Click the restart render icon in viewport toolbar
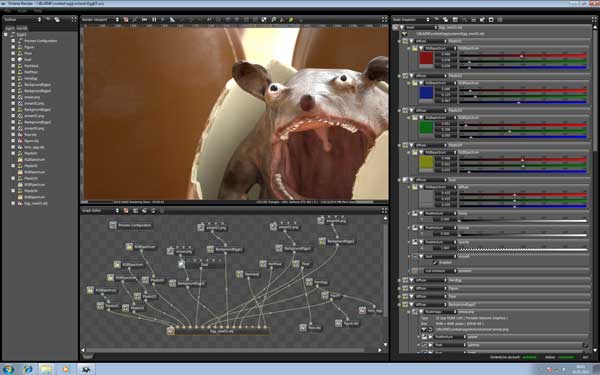 click(145, 20)
